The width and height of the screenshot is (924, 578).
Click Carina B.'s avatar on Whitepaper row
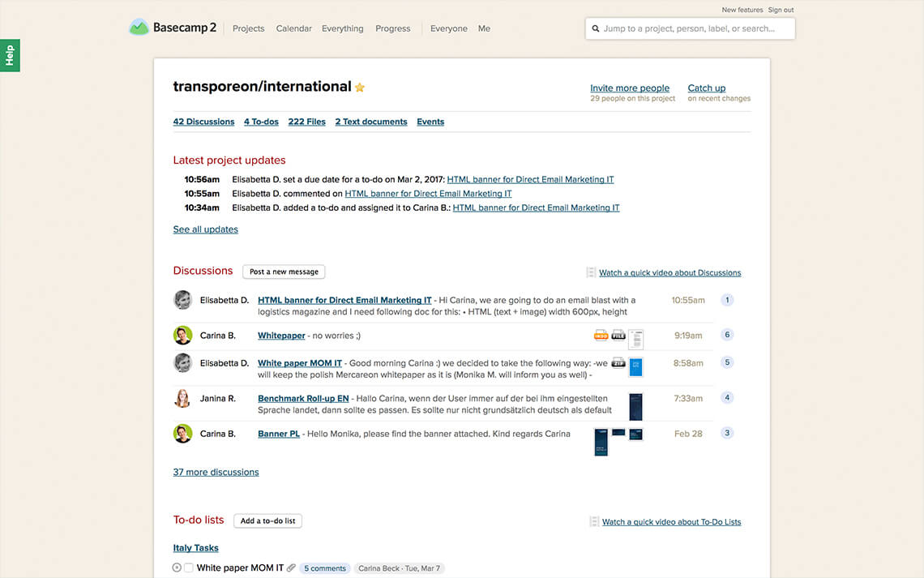182,336
